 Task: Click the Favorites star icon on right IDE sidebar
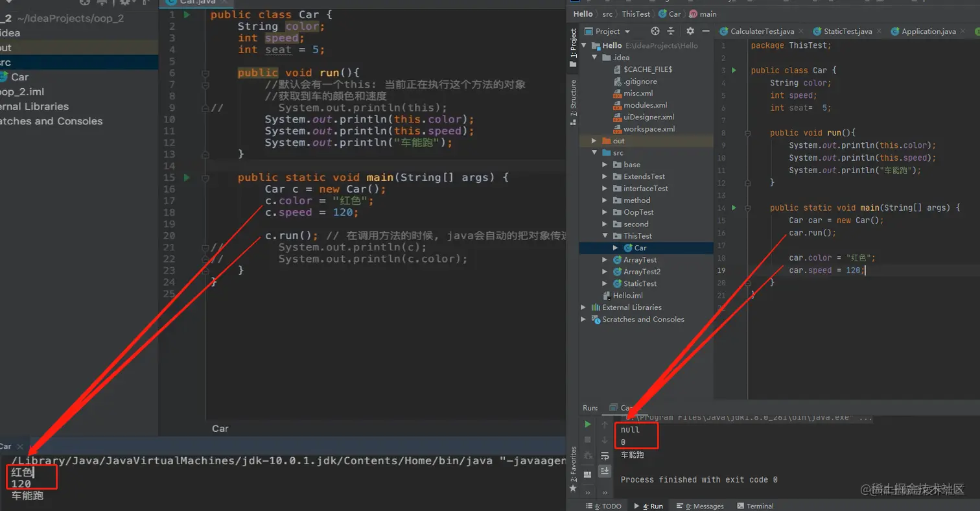pos(572,488)
